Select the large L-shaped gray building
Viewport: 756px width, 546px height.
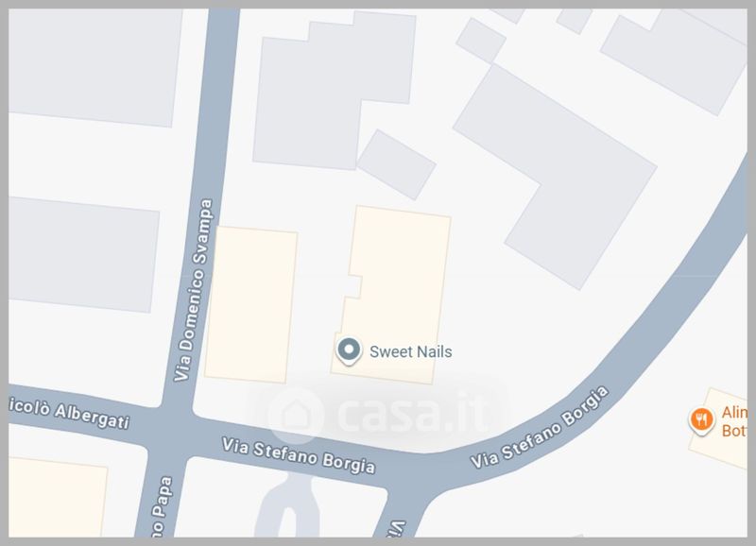pos(555,176)
